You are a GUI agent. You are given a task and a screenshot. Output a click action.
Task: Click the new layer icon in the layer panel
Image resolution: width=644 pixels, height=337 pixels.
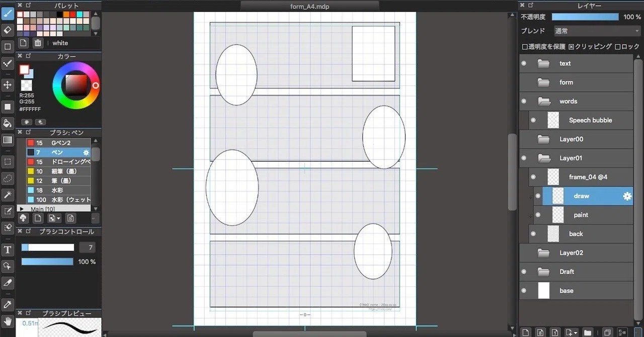pyautogui.click(x=525, y=332)
